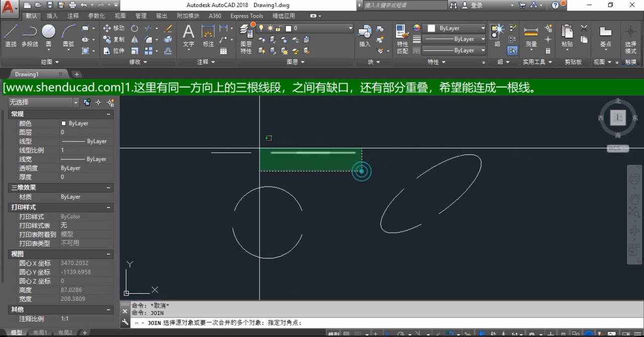This screenshot has height=337, width=644.
Task: Expand the 修改 panel dropdown
Action: 138,62
